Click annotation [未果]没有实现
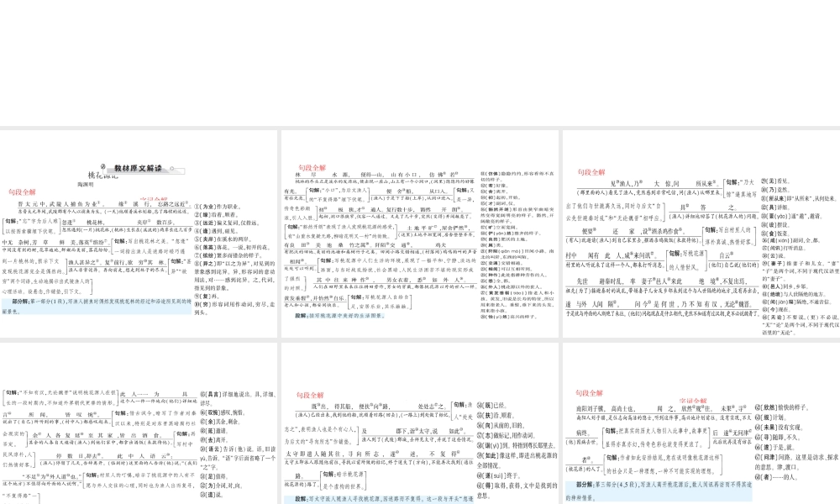The height and width of the screenshot is (504, 840). tap(779, 428)
